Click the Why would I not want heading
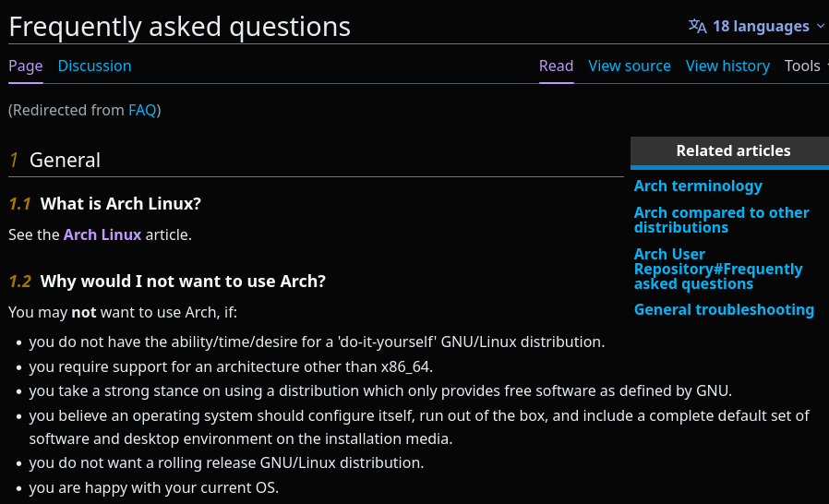Viewport: 829px width, 504px height. (x=183, y=281)
